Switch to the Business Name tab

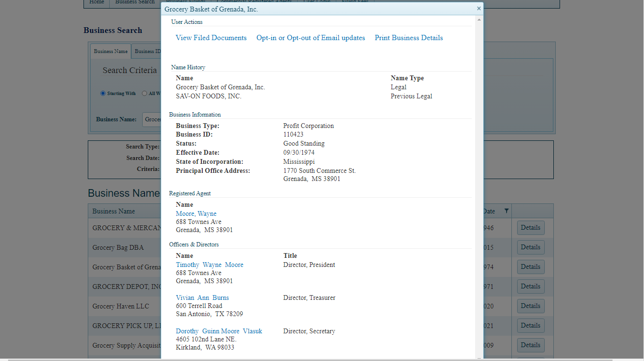coord(111,51)
